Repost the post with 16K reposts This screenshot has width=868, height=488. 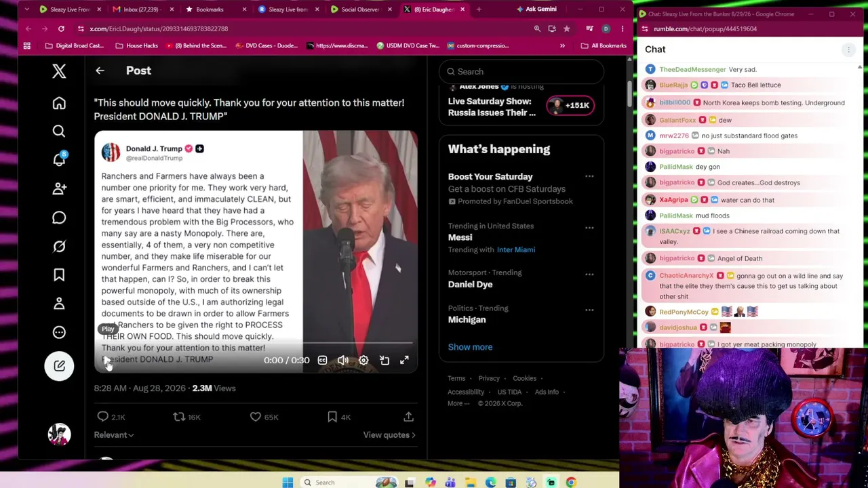179,417
